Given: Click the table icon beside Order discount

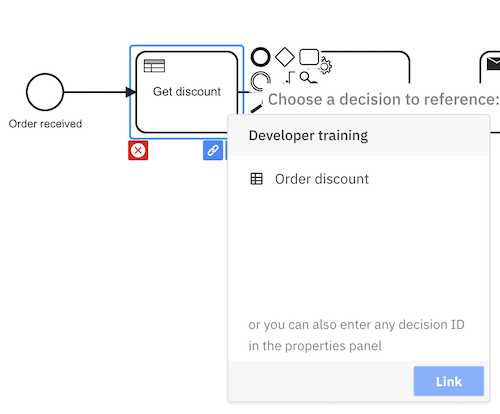Looking at the screenshot, I should pos(256,179).
